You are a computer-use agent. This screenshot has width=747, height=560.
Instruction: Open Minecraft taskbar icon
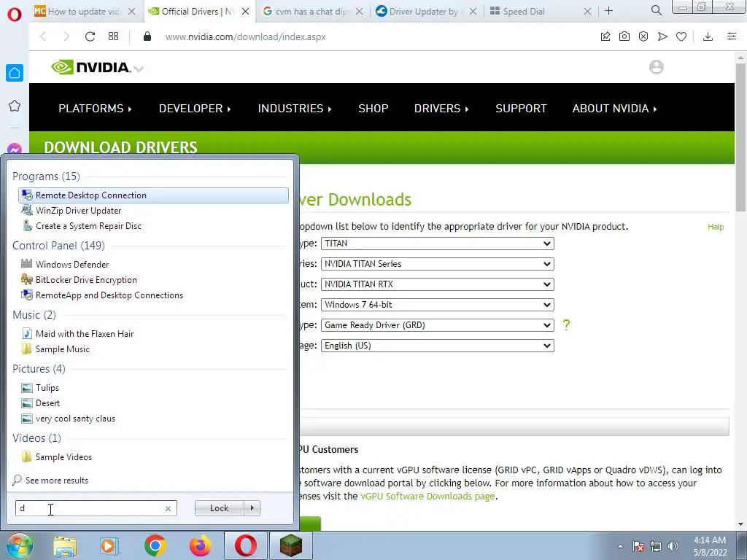[290, 545]
